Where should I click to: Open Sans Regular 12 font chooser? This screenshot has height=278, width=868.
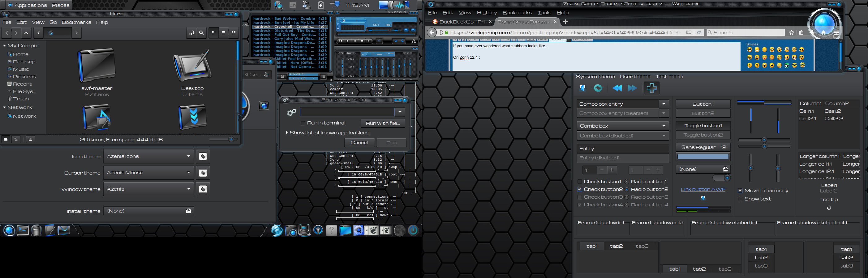click(703, 147)
